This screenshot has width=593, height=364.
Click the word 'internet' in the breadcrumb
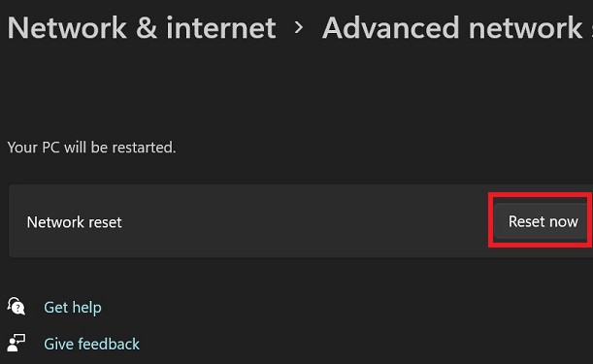tap(221, 27)
